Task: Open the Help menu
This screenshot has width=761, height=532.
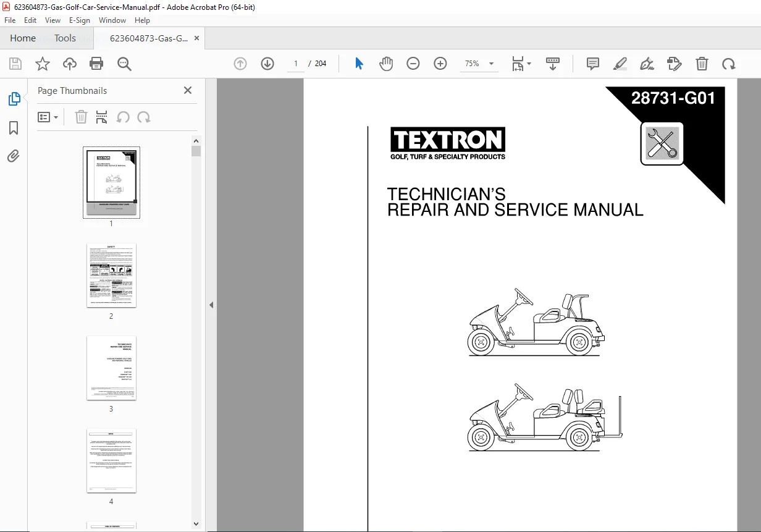Action: (142, 20)
